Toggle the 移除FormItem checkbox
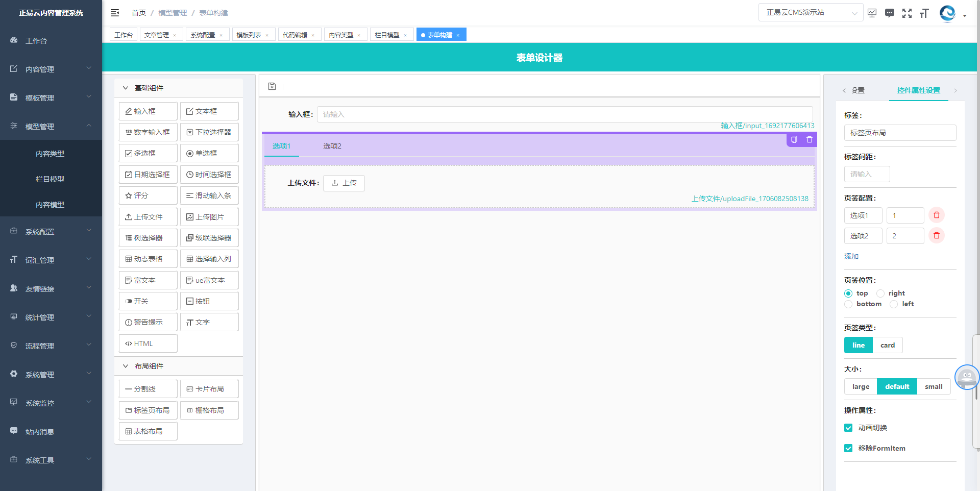The height and width of the screenshot is (491, 980). tap(848, 448)
